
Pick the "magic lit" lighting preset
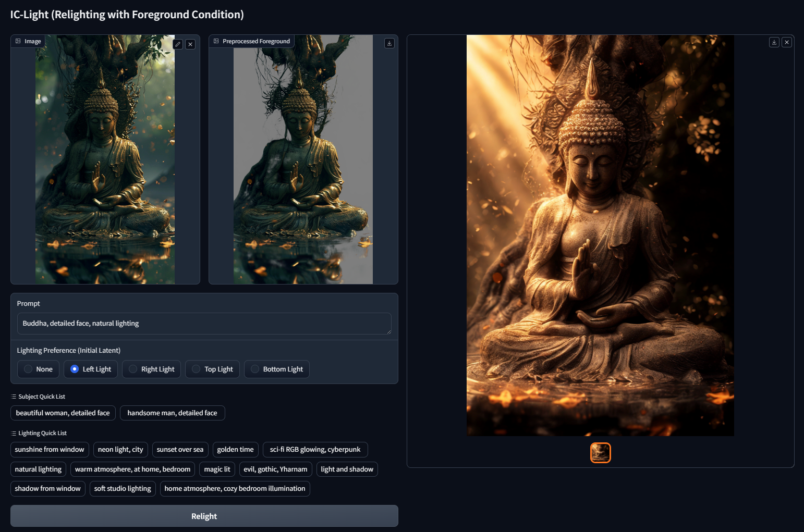(217, 469)
